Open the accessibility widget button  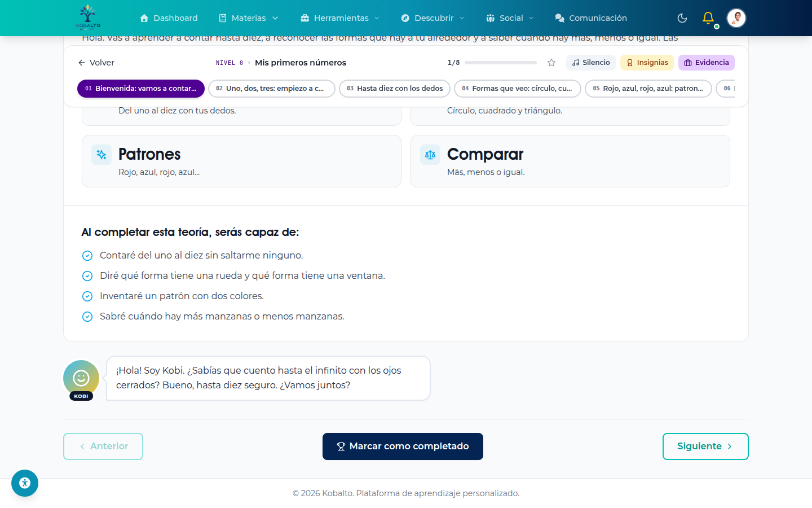(x=25, y=483)
